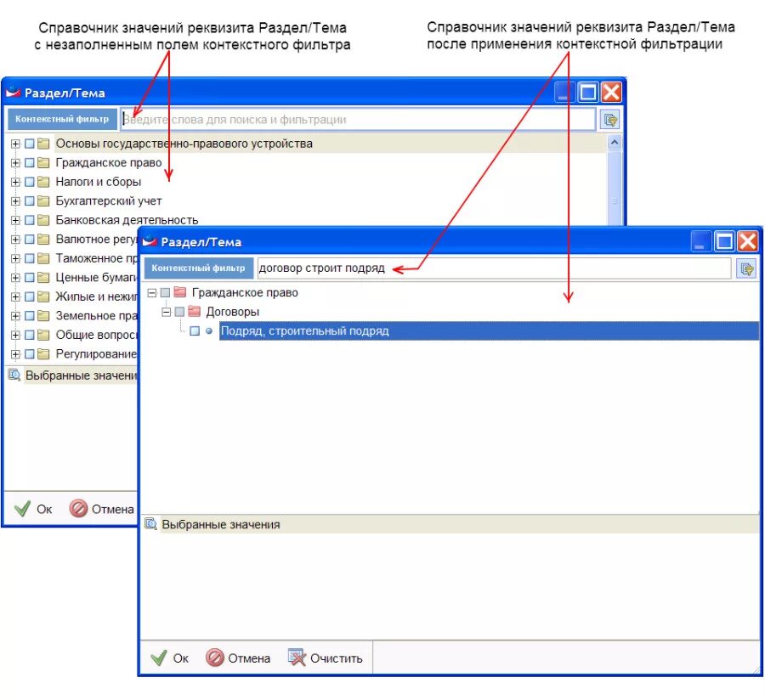The height and width of the screenshot is (700, 765).
Task: Collapse Договоры node
Action: pyautogui.click(x=167, y=311)
